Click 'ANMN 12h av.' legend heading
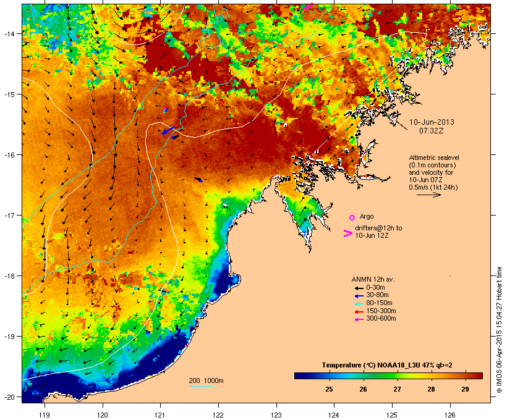The width and height of the screenshot is (507, 420). [373, 279]
